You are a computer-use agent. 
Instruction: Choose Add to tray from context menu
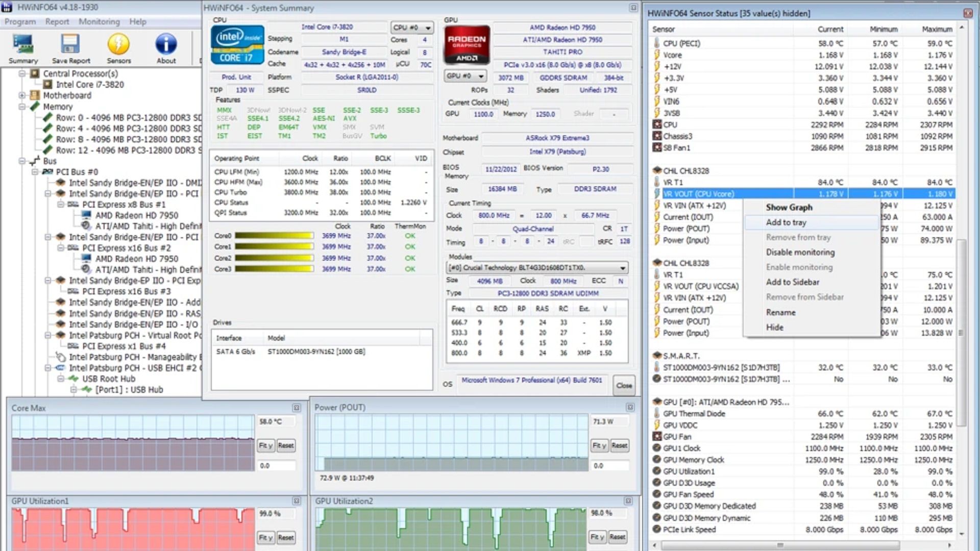786,222
